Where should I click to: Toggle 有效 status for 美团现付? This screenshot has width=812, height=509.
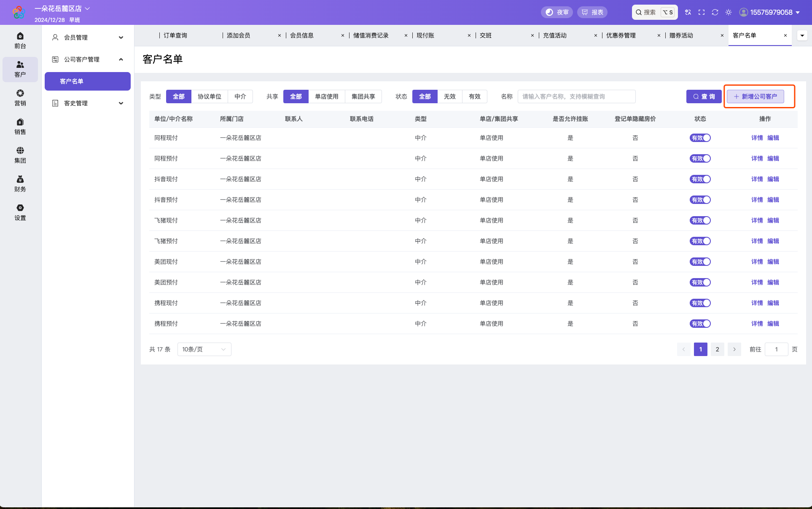pos(700,262)
